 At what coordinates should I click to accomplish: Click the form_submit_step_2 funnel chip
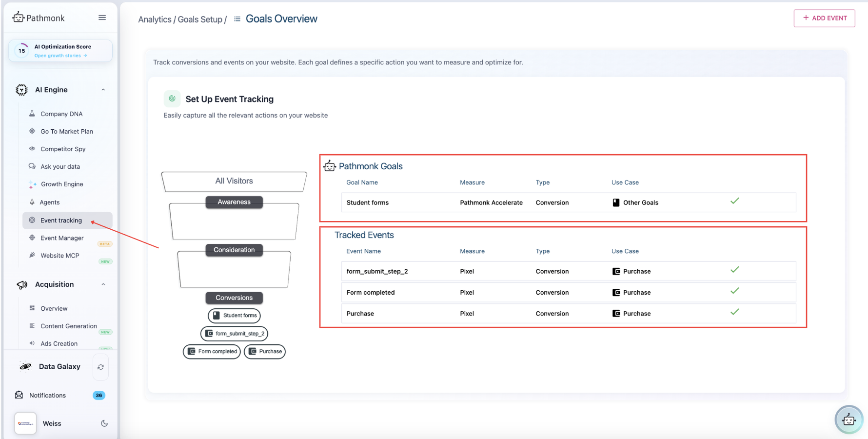pyautogui.click(x=234, y=334)
